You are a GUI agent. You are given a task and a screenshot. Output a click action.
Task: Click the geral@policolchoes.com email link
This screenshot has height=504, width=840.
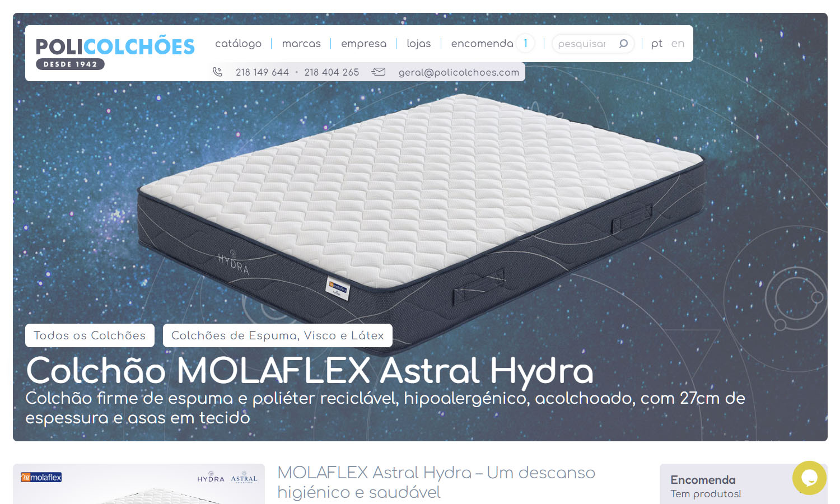(x=459, y=72)
